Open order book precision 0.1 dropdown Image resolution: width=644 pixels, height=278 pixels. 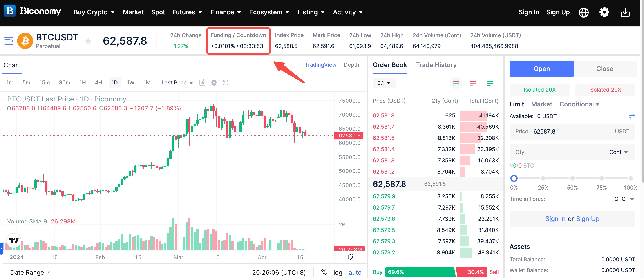pos(384,83)
